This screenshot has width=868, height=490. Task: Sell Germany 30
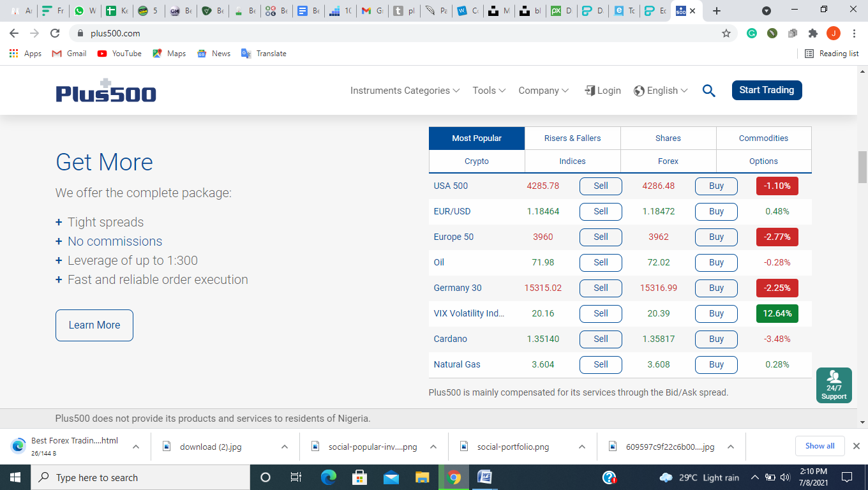tap(601, 288)
